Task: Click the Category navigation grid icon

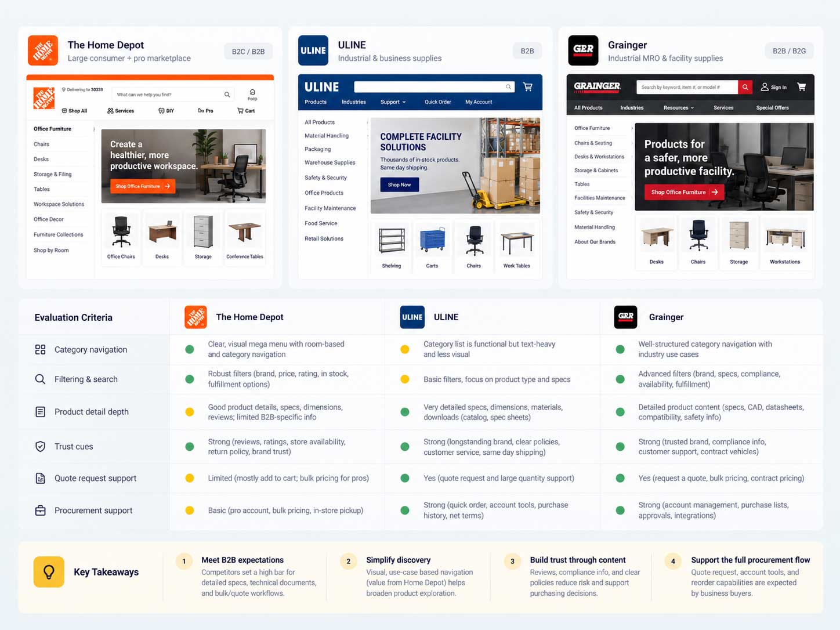Action: coord(40,349)
